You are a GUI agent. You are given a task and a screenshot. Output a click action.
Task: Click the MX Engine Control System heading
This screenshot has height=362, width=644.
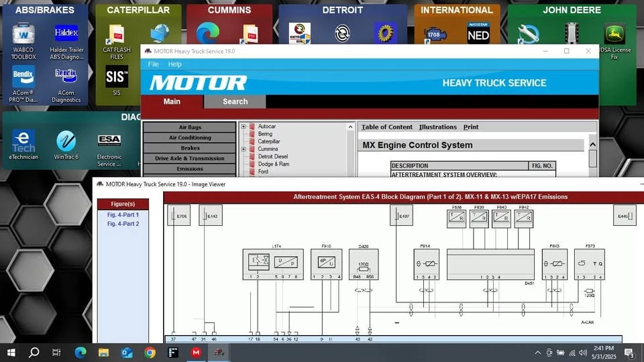point(417,145)
